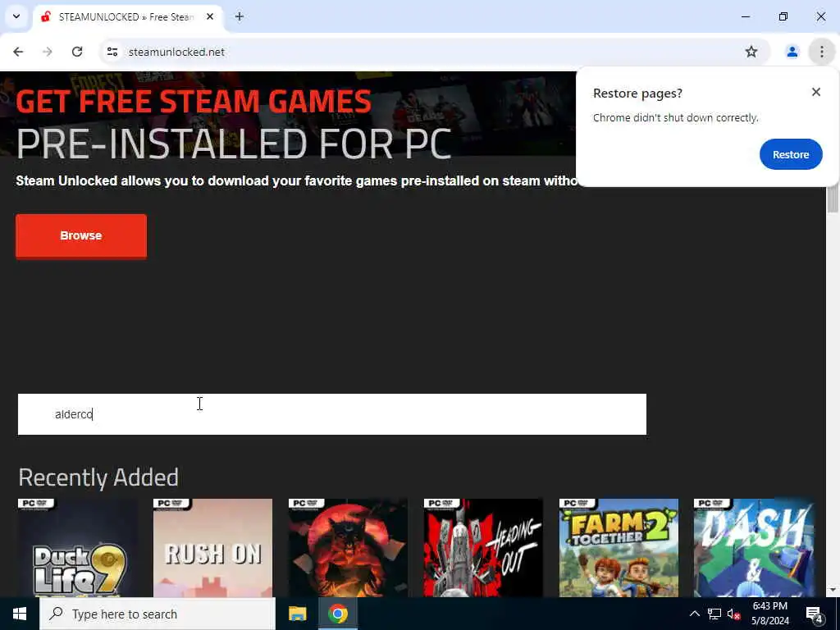Image resolution: width=840 pixels, height=630 pixels.
Task: Click the muted volume tray icon
Action: [x=733, y=614]
